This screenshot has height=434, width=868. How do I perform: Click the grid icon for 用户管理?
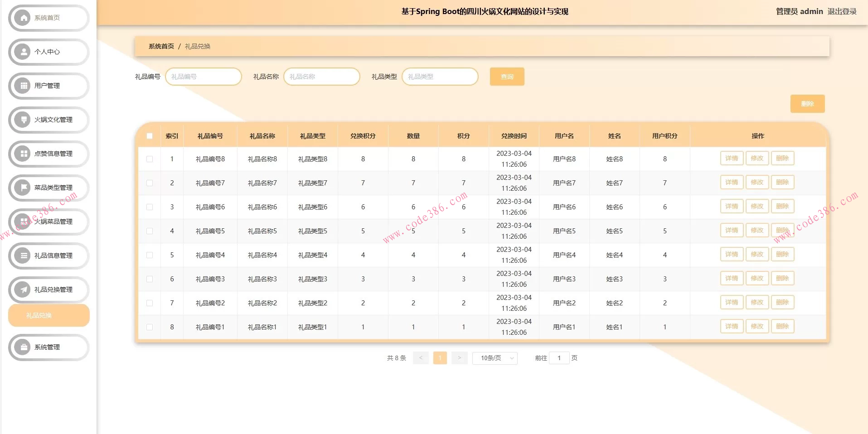pyautogui.click(x=22, y=86)
